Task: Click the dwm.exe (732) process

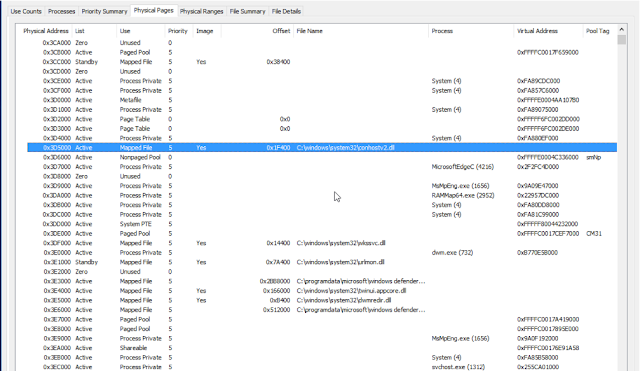Action: coord(452,253)
